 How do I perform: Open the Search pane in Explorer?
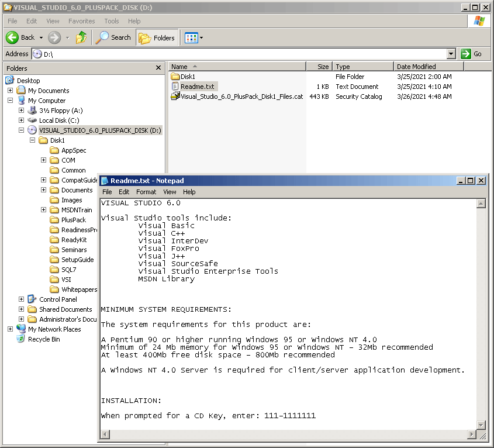click(x=113, y=37)
